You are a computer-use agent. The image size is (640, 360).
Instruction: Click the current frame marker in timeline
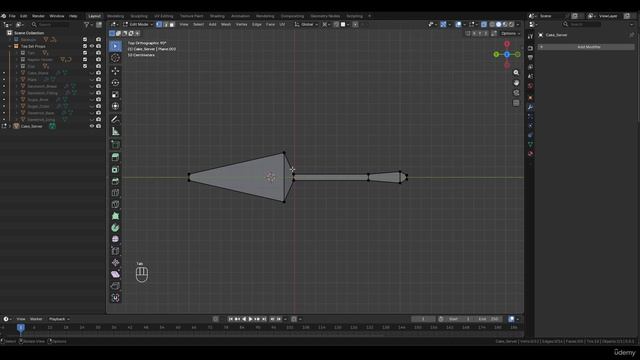pos(21,327)
